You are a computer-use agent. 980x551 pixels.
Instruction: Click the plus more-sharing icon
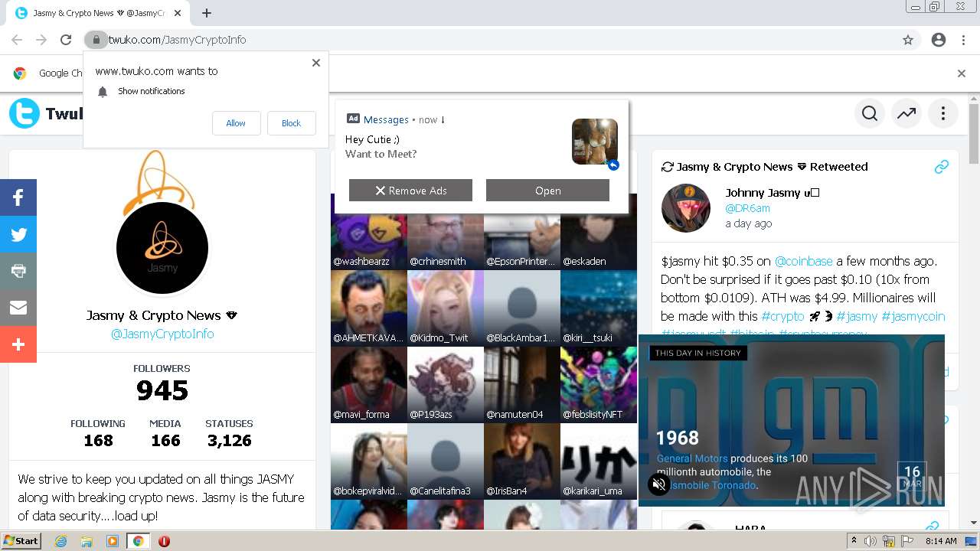point(18,344)
